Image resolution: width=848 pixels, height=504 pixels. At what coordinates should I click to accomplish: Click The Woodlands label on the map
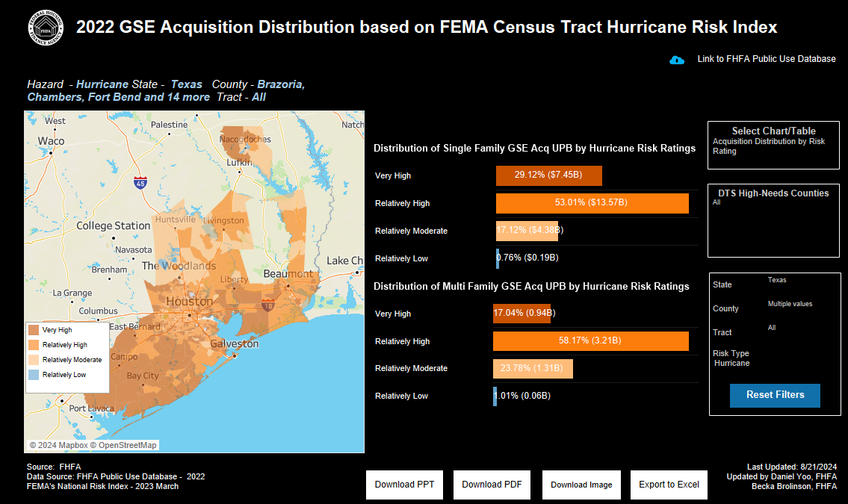179,266
